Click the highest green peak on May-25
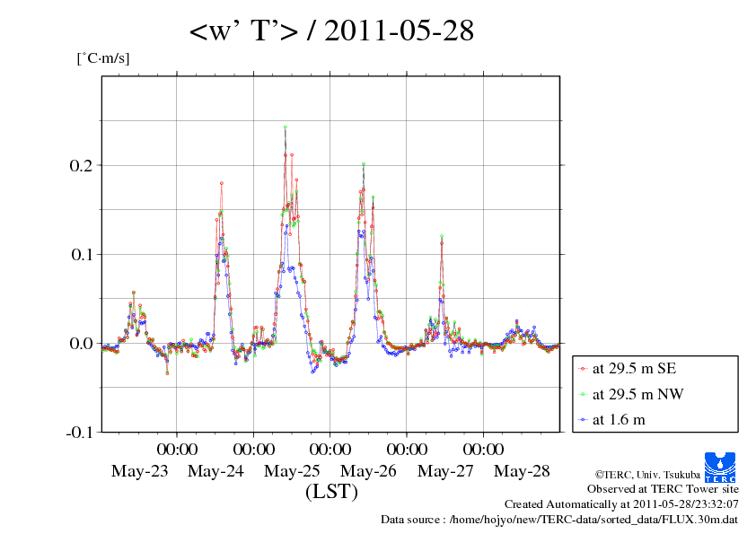756x534 pixels. click(x=286, y=127)
